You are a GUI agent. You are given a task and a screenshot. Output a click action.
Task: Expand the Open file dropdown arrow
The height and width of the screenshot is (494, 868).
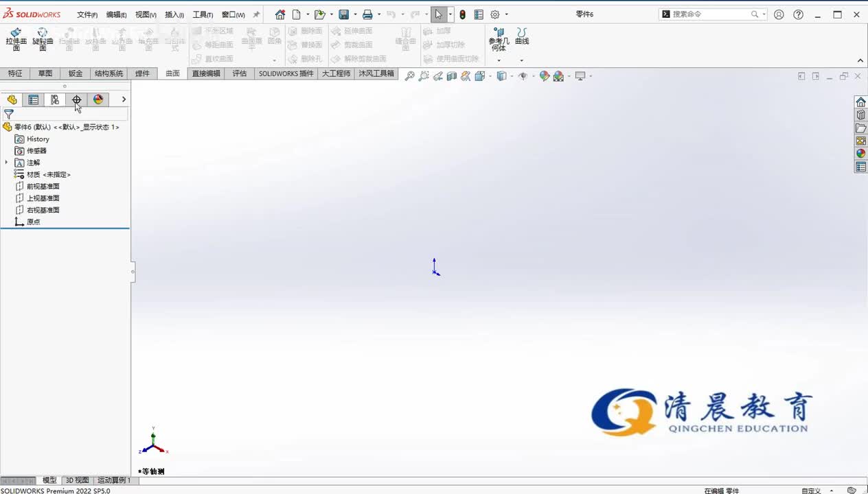point(331,14)
